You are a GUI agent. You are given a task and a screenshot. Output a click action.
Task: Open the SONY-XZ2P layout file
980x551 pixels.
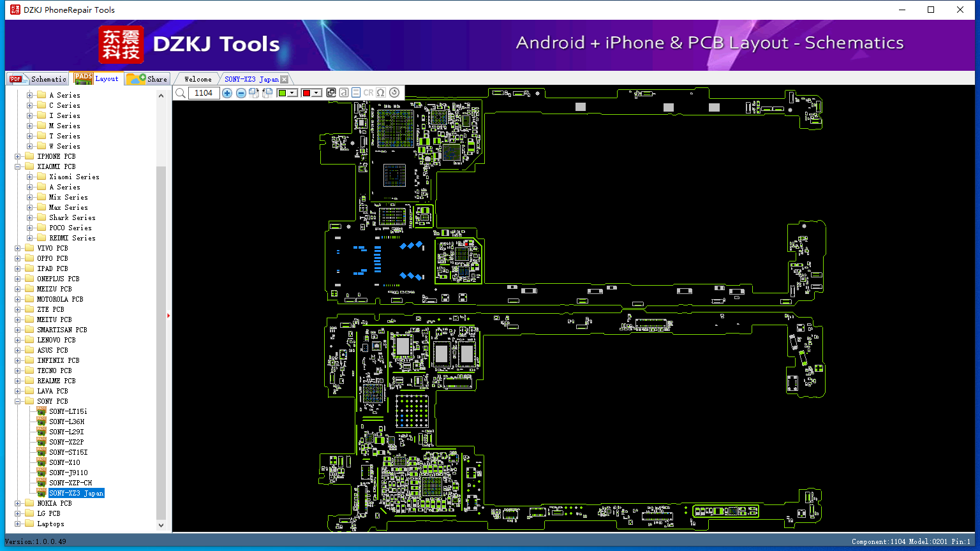point(66,442)
